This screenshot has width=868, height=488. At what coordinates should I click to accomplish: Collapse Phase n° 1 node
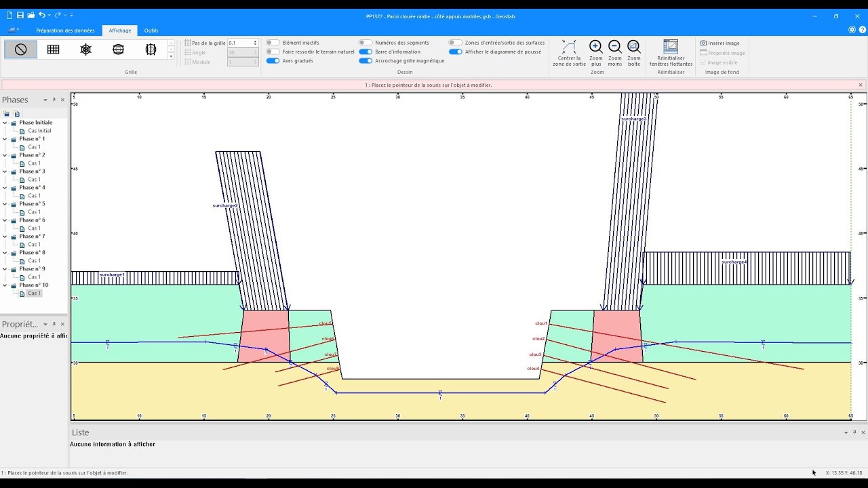click(5, 139)
